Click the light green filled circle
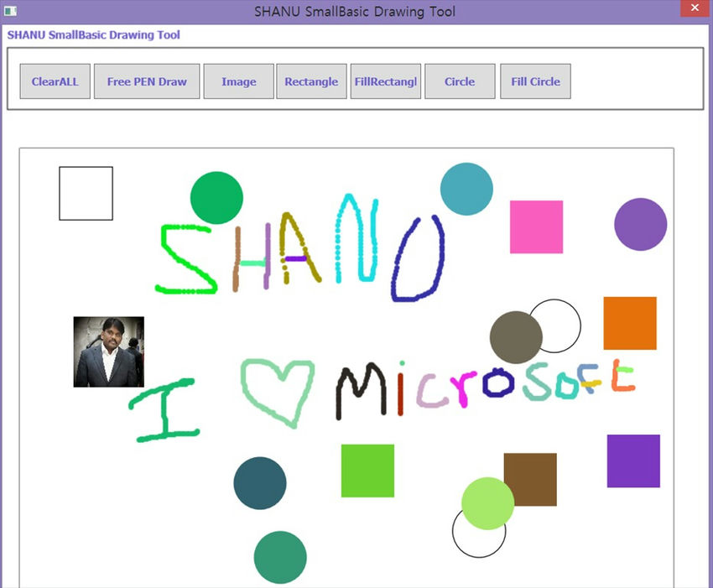This screenshot has width=713, height=588. [x=488, y=503]
